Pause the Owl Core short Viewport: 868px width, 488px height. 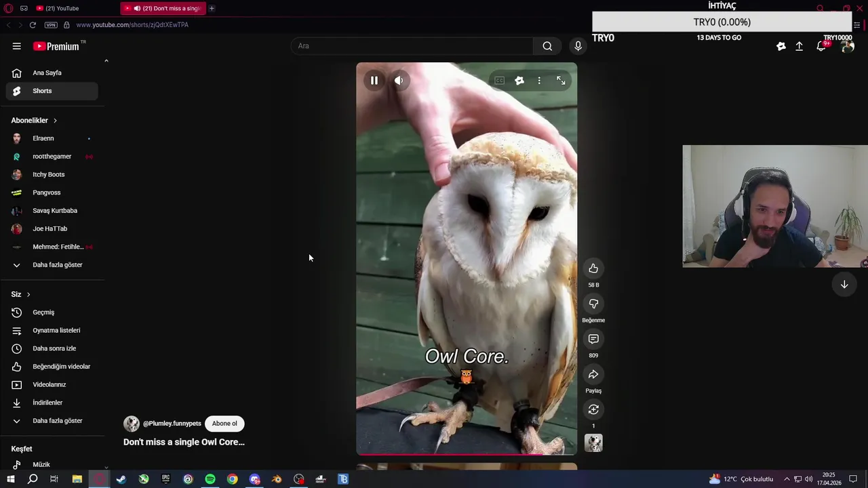[x=374, y=81]
